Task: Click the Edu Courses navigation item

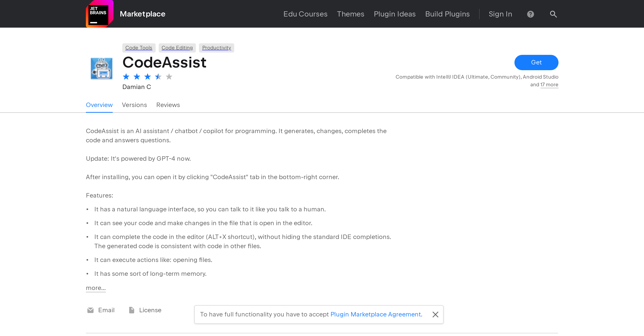Action: point(305,14)
